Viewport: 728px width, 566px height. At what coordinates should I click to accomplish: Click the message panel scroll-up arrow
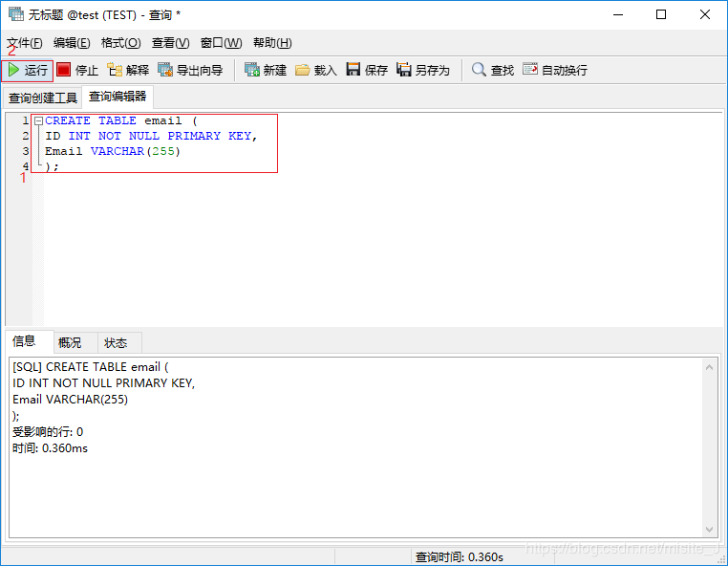pyautogui.click(x=709, y=367)
